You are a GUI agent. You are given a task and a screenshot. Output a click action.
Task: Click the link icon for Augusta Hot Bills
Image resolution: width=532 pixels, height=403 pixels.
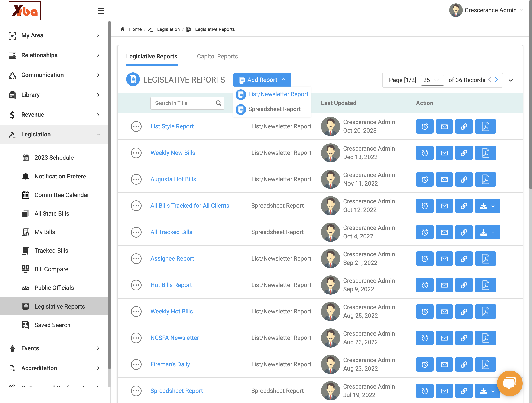click(464, 179)
